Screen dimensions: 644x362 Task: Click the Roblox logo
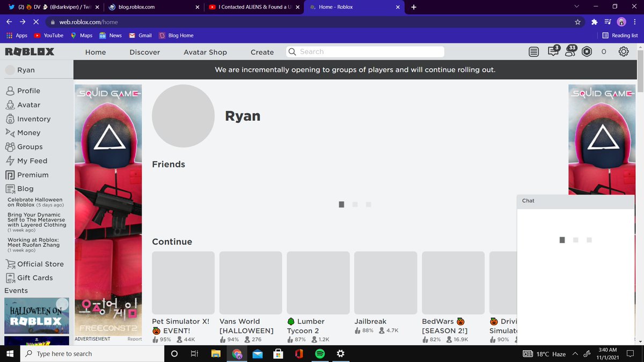coord(30,52)
